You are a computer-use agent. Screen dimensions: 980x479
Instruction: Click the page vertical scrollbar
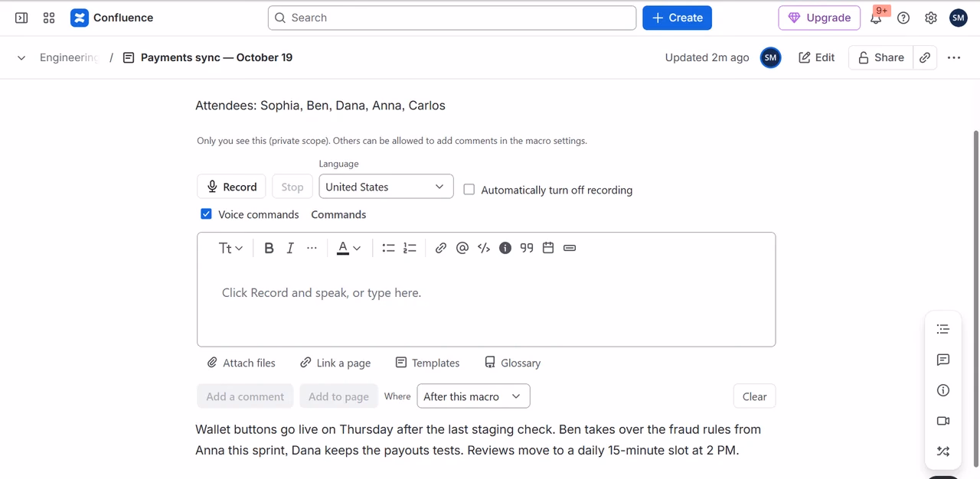pos(975,298)
